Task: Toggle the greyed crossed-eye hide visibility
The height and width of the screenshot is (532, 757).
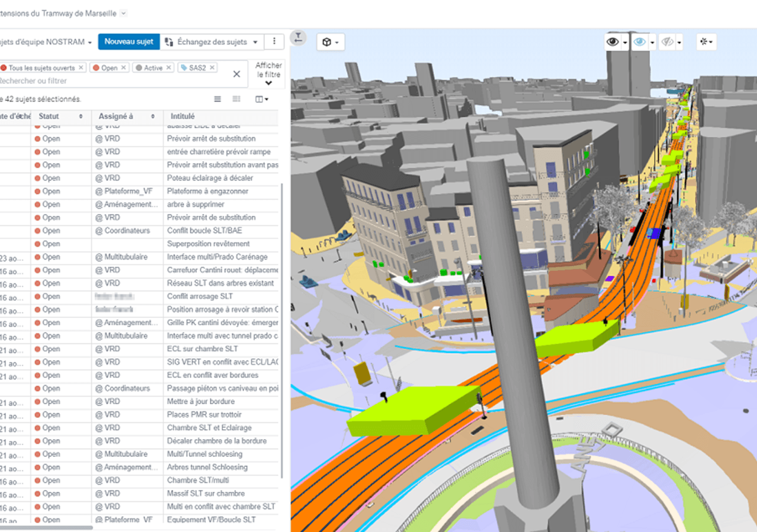Action: 667,42
